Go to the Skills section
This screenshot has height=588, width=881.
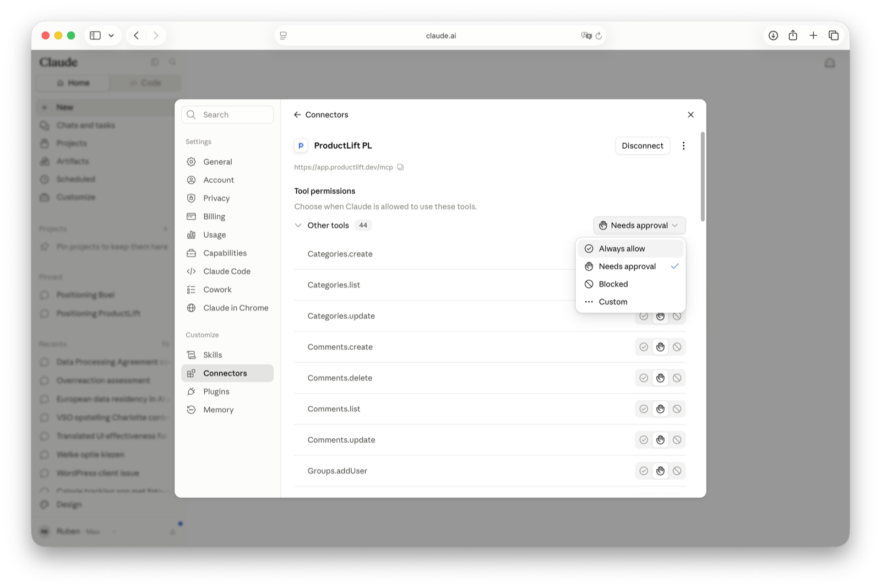tap(227, 355)
